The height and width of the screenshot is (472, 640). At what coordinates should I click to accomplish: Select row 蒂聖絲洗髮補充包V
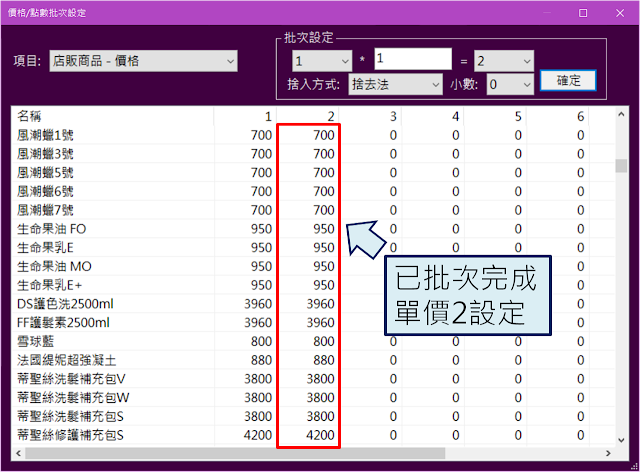(x=313, y=379)
